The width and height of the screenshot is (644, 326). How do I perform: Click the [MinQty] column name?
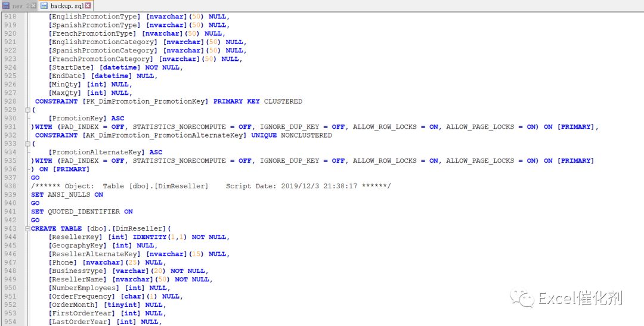tap(65, 85)
